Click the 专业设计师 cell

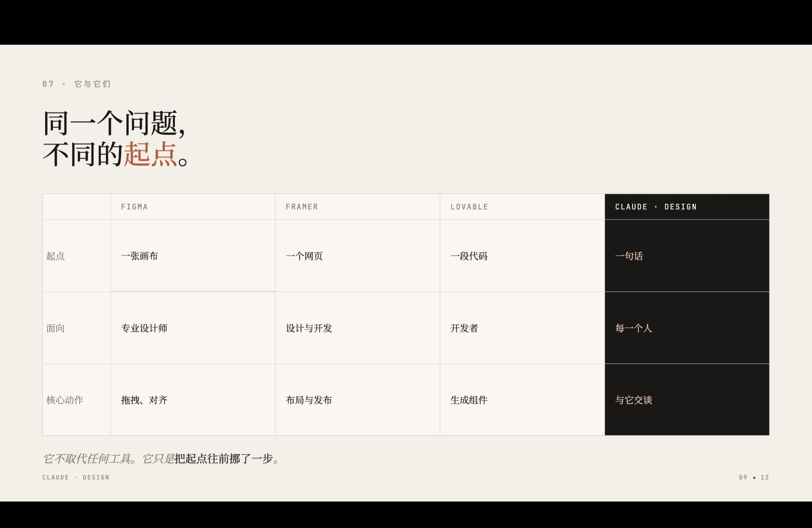(144, 328)
